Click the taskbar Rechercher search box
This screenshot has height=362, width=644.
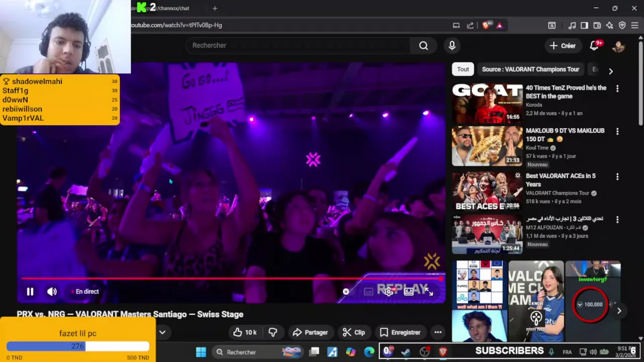pos(258,352)
